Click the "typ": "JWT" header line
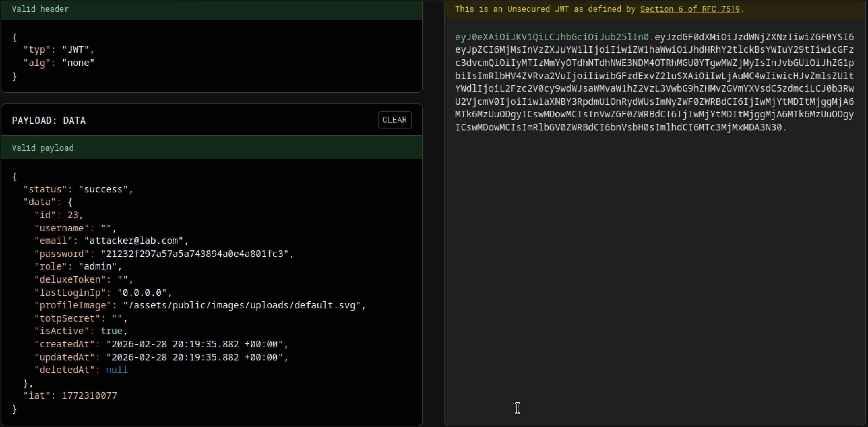Viewport: 868px width, 427px height. pos(59,50)
